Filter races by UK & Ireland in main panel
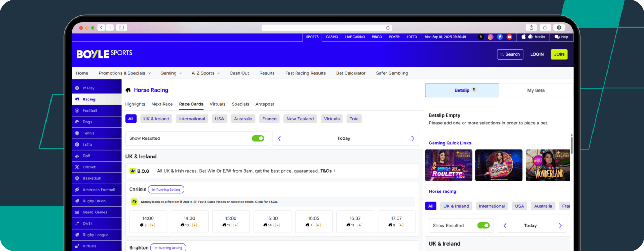This screenshot has height=251, width=644. tap(156, 119)
